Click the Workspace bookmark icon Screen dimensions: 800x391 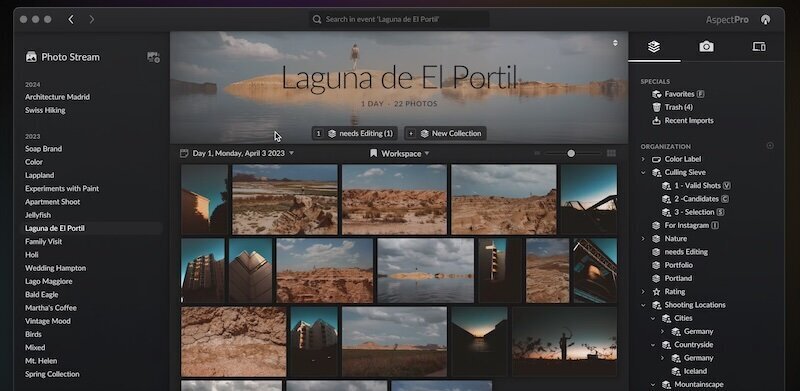tap(373, 153)
